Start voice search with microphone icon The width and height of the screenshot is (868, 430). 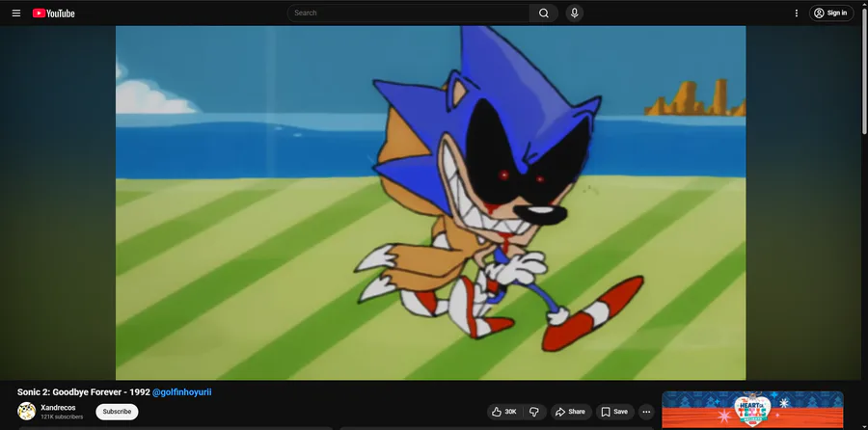(x=575, y=13)
